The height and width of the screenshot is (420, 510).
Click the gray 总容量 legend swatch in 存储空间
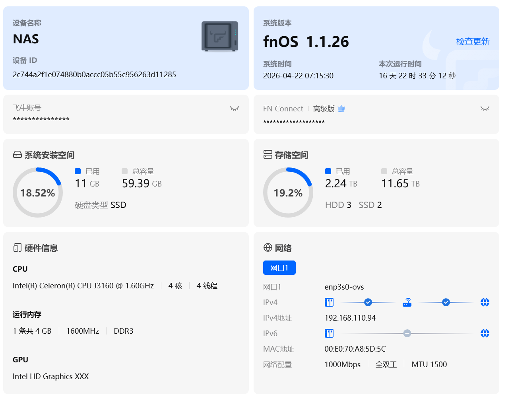384,171
